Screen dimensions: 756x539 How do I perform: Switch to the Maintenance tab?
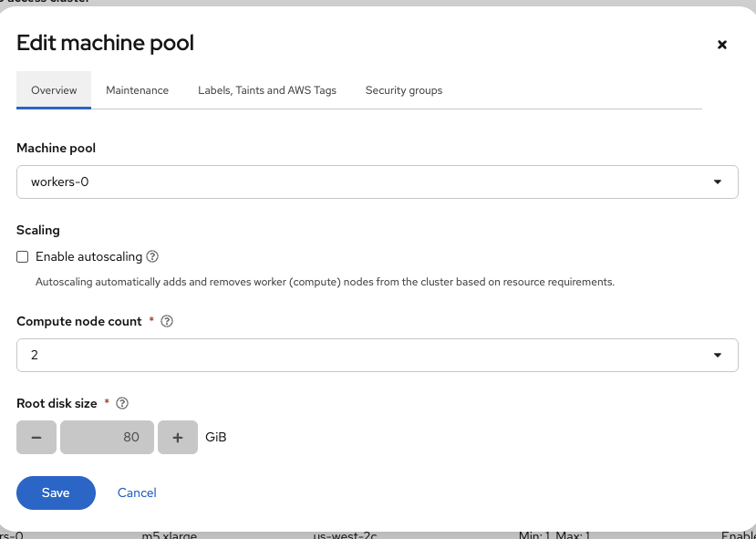[x=137, y=90]
